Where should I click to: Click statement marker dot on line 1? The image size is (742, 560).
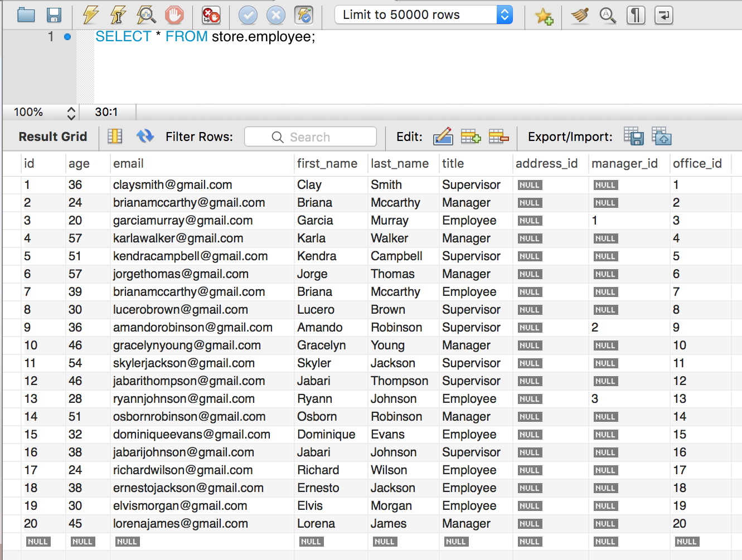[67, 37]
